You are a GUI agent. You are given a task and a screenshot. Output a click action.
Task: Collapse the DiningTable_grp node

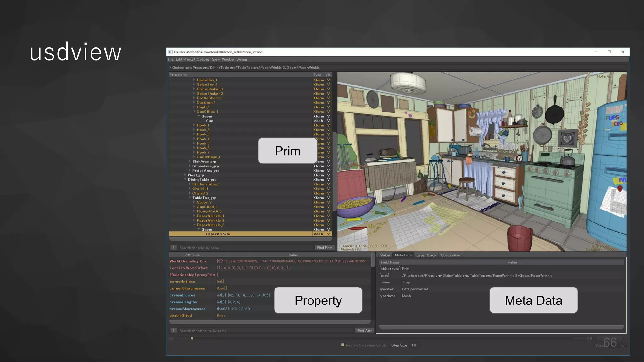click(x=185, y=179)
